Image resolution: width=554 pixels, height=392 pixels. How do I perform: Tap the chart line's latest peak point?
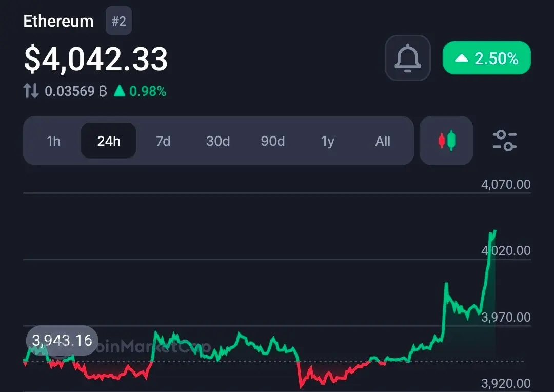(495, 231)
